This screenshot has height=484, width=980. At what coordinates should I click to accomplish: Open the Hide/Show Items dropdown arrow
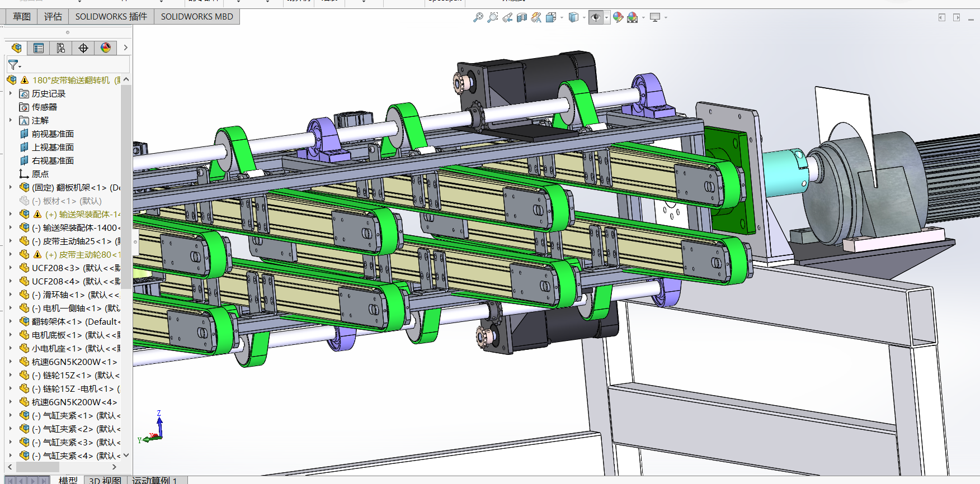click(x=606, y=17)
